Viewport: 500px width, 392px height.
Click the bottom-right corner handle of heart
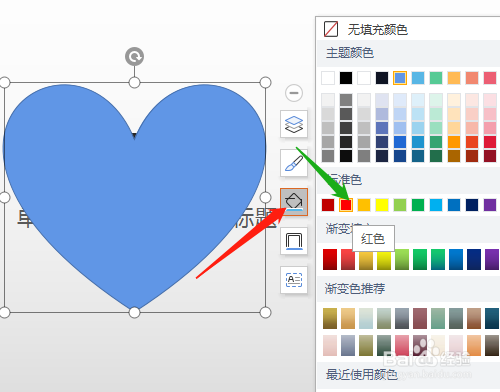click(265, 313)
